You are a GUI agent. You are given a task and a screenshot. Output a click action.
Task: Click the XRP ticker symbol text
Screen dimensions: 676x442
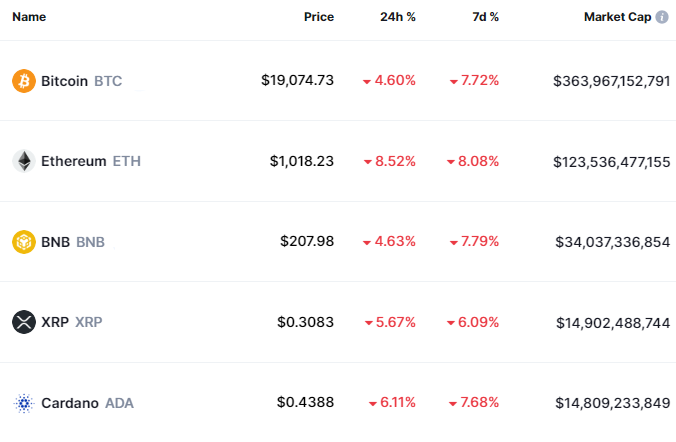[x=89, y=322]
